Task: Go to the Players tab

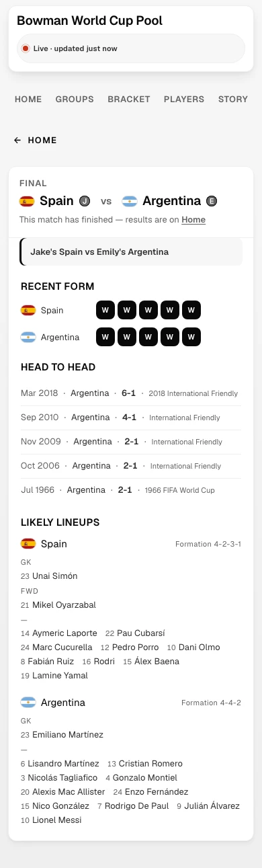Action: tap(184, 99)
